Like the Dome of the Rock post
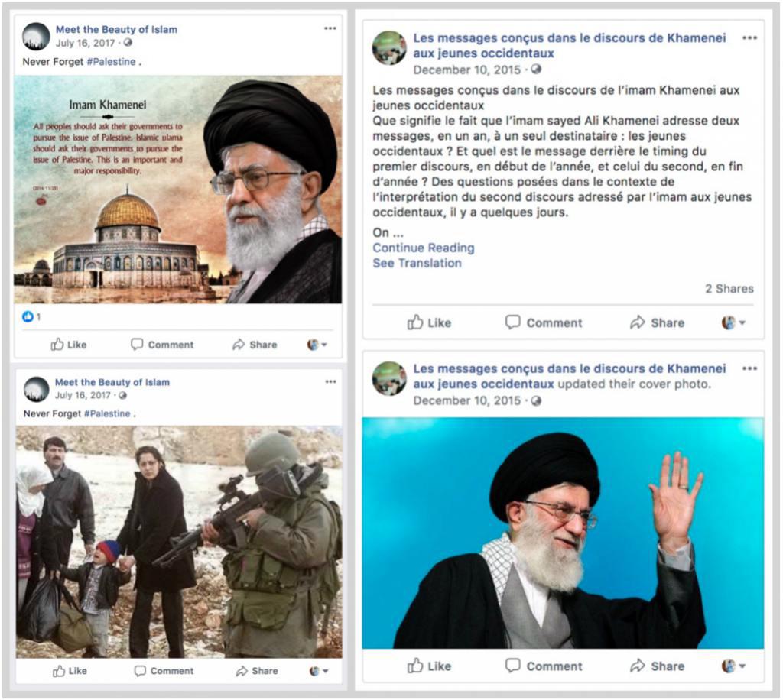Image resolution: width=783 pixels, height=700 pixels. click(x=69, y=344)
